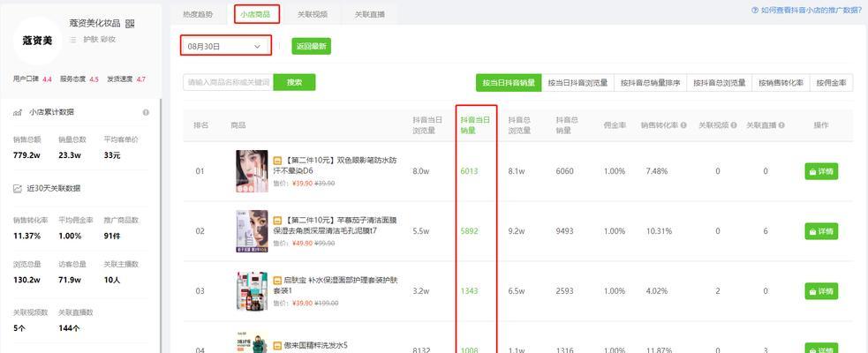The height and width of the screenshot is (353, 868).
Task: Switch to the 热度趋势 tab
Action: coord(197,14)
